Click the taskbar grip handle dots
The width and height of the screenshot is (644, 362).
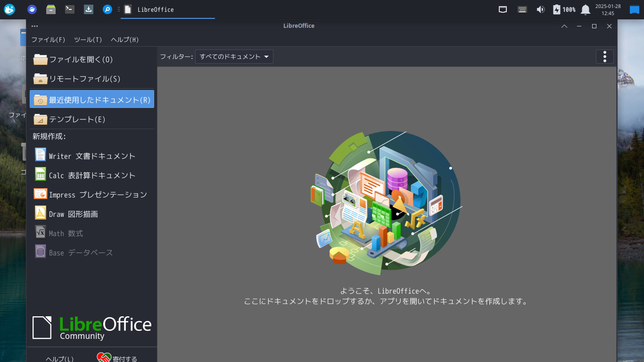point(118,9)
